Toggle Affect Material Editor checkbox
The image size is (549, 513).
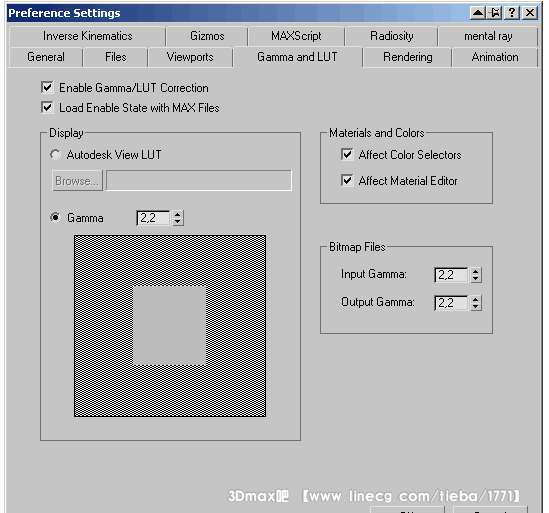tap(347, 180)
